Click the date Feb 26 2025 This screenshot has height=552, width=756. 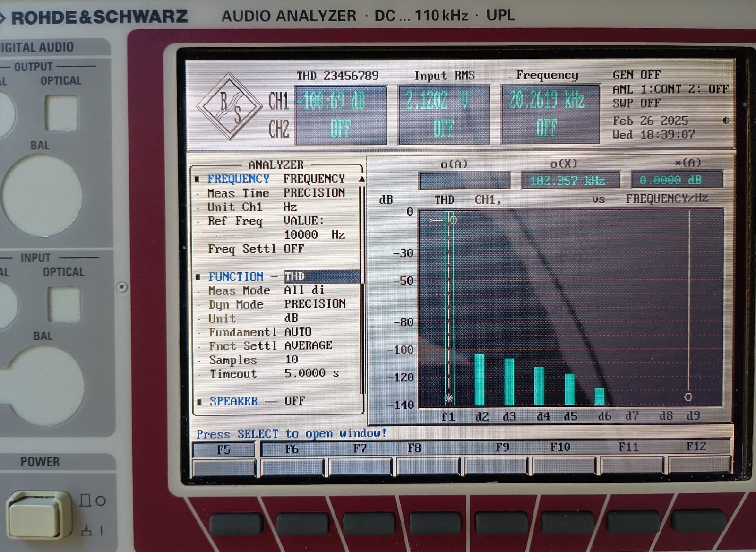point(650,121)
